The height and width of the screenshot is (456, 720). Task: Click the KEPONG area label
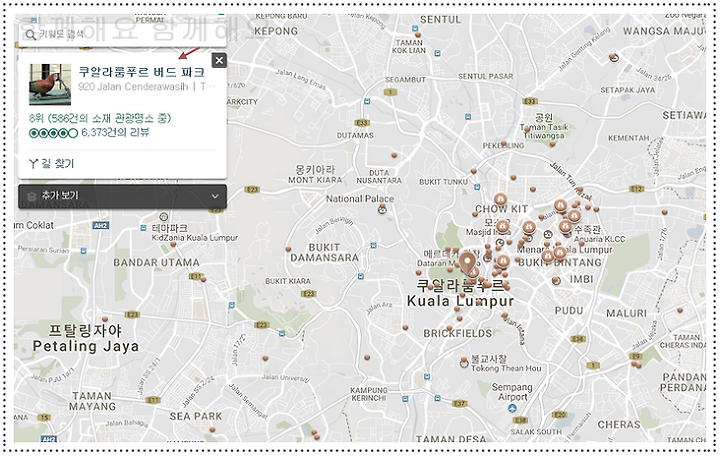(x=276, y=31)
